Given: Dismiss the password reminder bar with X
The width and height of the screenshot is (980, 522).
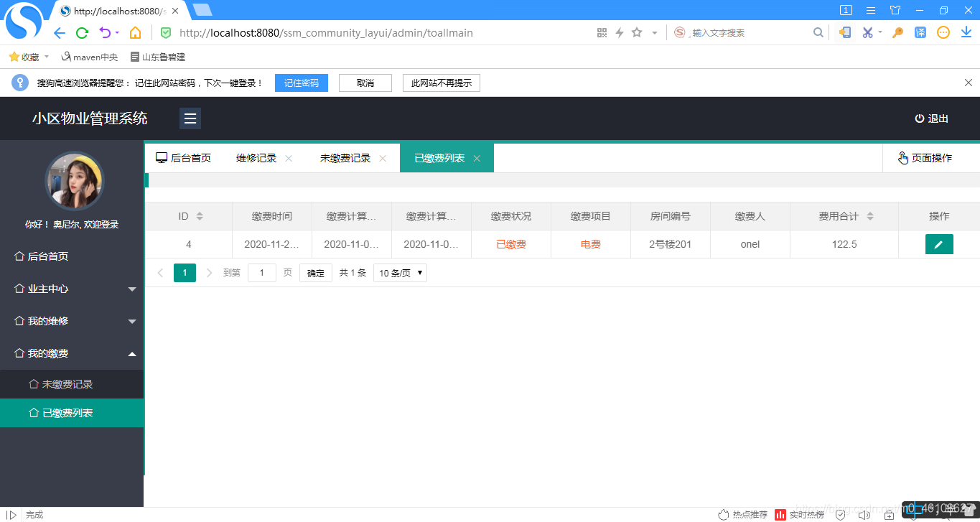Looking at the screenshot, I should click(x=968, y=83).
